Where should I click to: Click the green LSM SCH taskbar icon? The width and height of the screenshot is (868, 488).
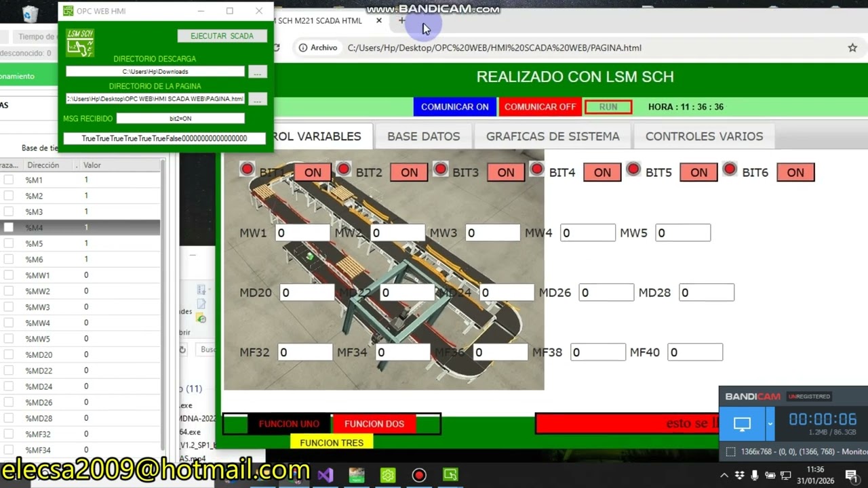(x=450, y=475)
